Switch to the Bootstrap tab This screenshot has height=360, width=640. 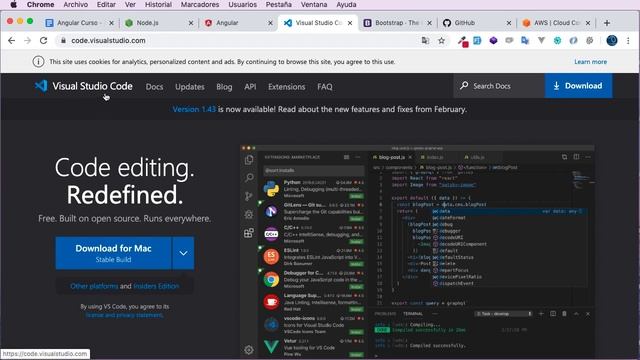click(397, 23)
